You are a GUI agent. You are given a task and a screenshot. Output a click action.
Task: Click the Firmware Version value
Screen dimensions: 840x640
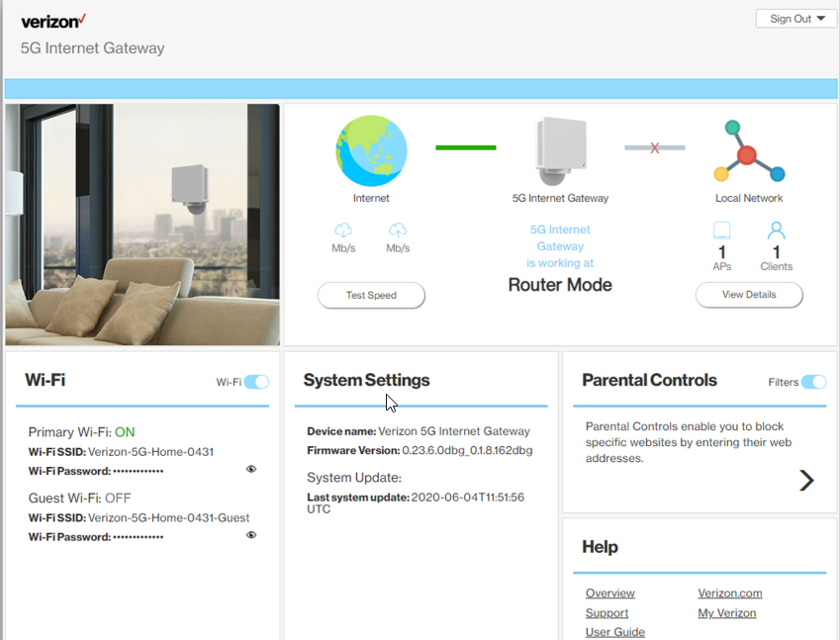click(x=467, y=450)
